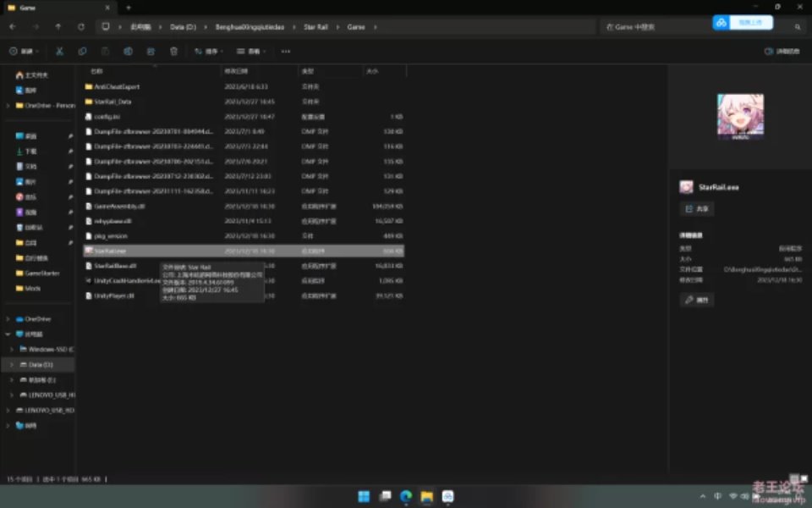Image resolution: width=812 pixels, height=508 pixels.
Task: Show hidden system tray icons
Action: (x=702, y=497)
